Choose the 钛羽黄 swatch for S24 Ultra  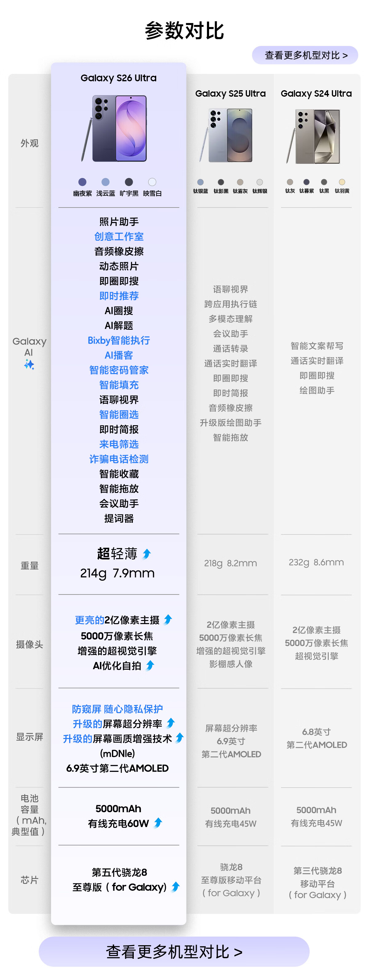click(342, 182)
